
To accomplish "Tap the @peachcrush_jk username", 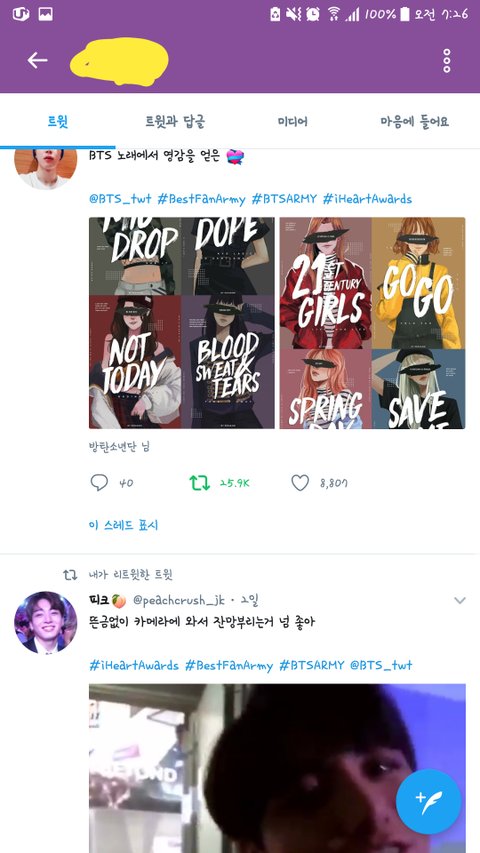I will [179, 601].
